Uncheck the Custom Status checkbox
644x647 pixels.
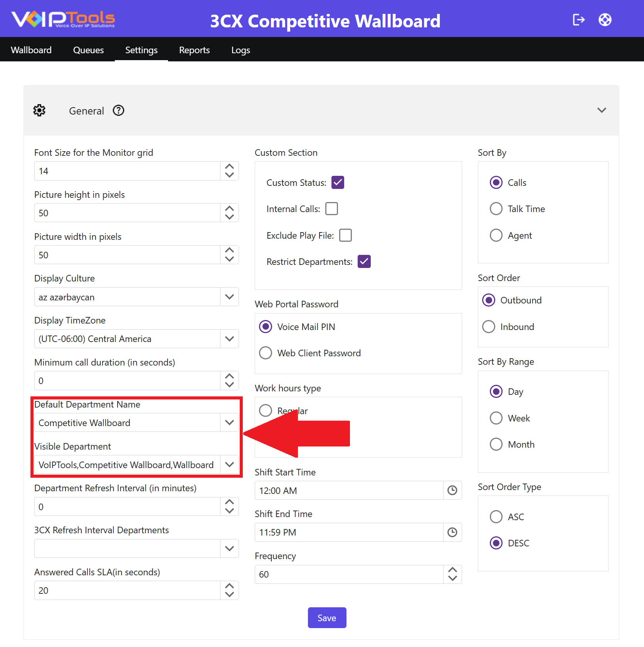coord(338,182)
